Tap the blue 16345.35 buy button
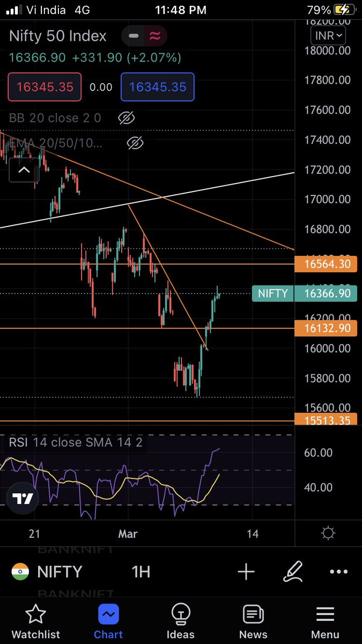The image size is (362, 644). click(x=158, y=87)
